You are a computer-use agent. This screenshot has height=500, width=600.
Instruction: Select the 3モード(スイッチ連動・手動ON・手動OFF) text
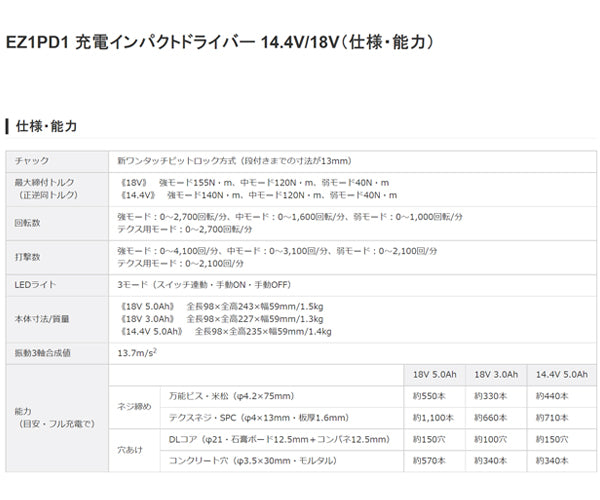(204, 285)
